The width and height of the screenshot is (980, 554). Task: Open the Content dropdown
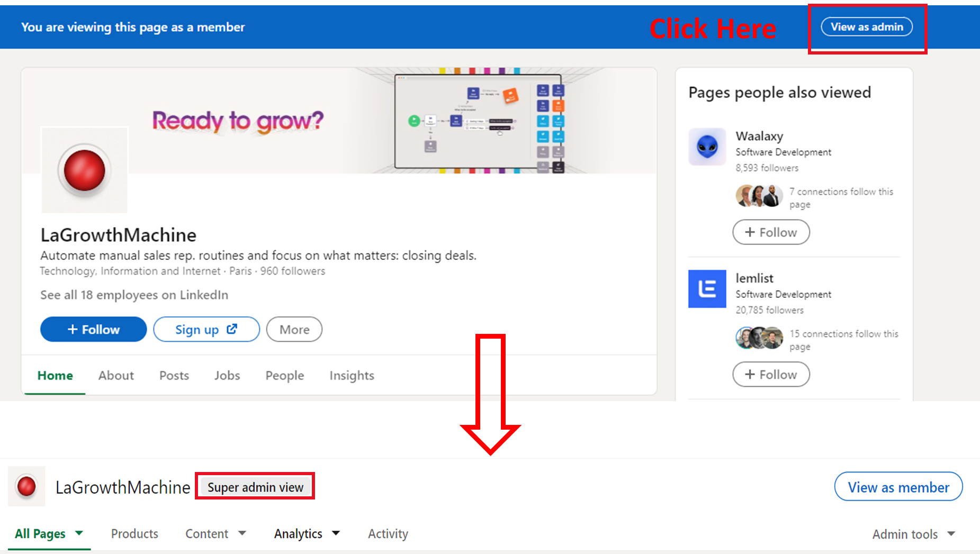215,533
